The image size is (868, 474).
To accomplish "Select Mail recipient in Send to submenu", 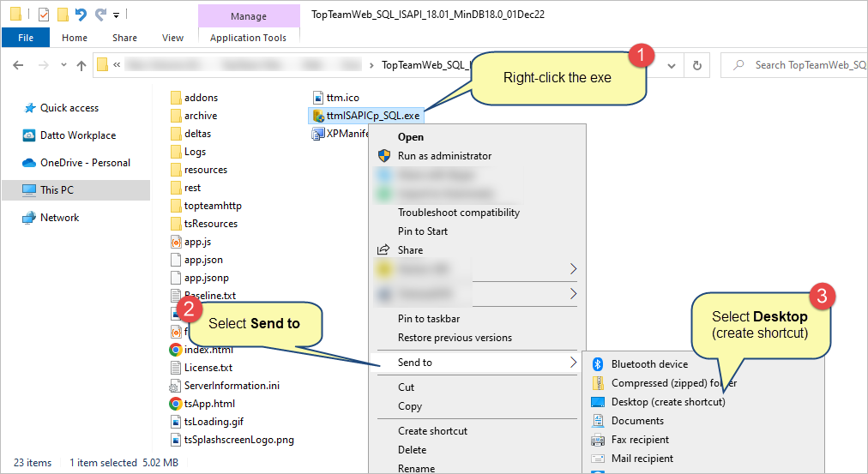I will pos(642,459).
